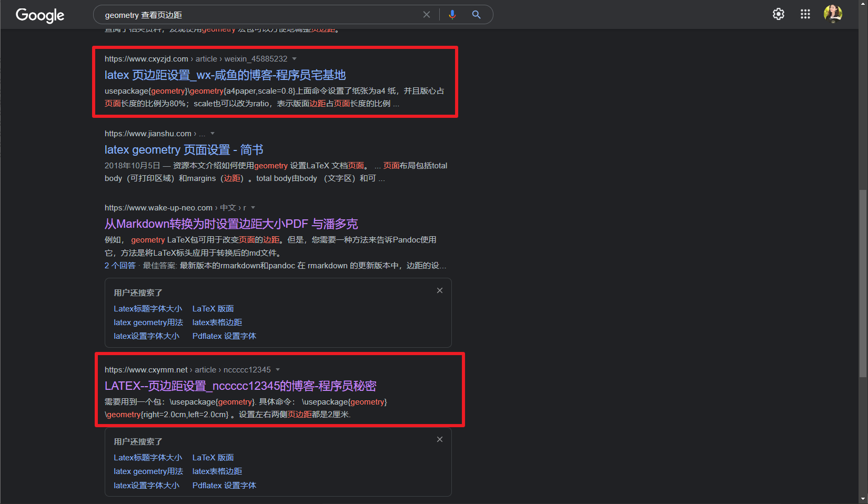Click the '用户还搜索了' heading under wake-up-neo result

click(138, 293)
